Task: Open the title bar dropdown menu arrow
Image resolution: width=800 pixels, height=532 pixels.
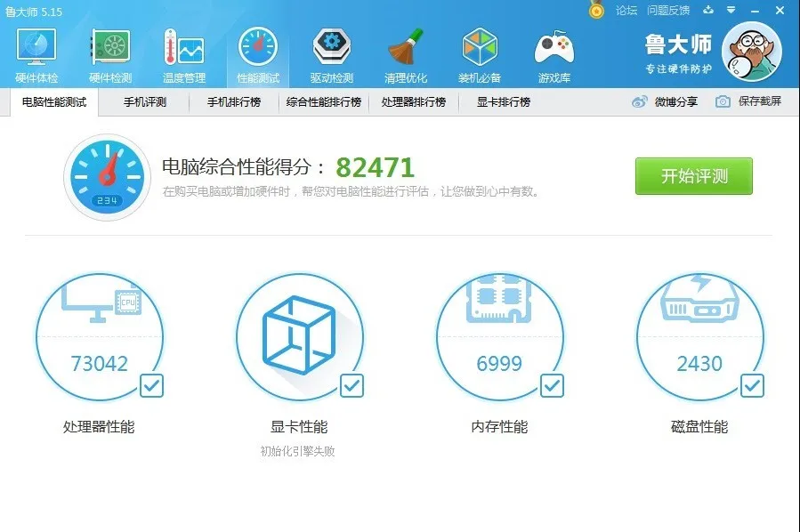Action: [x=731, y=10]
